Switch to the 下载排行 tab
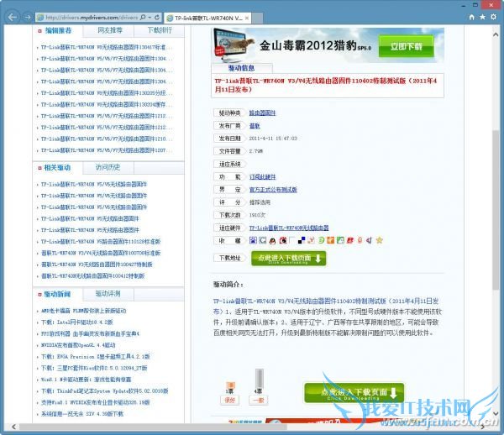Viewport: 504px width, 435px height. pos(160,30)
